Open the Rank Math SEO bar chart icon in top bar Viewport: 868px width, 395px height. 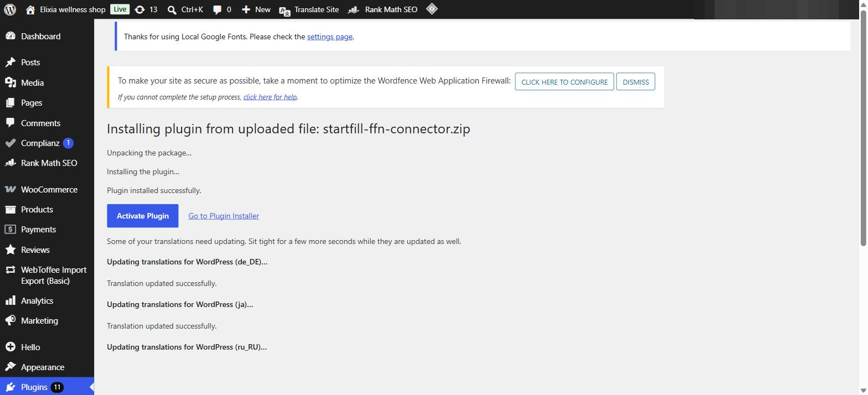coord(353,9)
